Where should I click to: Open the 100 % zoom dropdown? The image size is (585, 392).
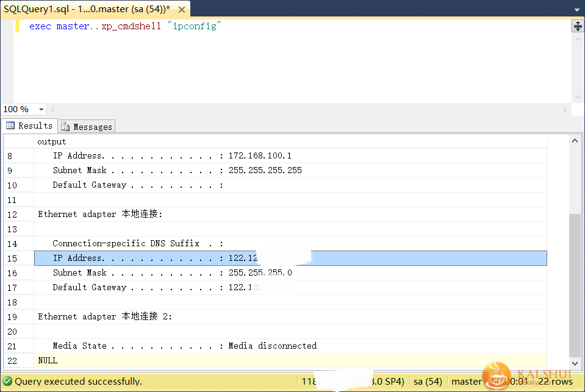[41, 109]
